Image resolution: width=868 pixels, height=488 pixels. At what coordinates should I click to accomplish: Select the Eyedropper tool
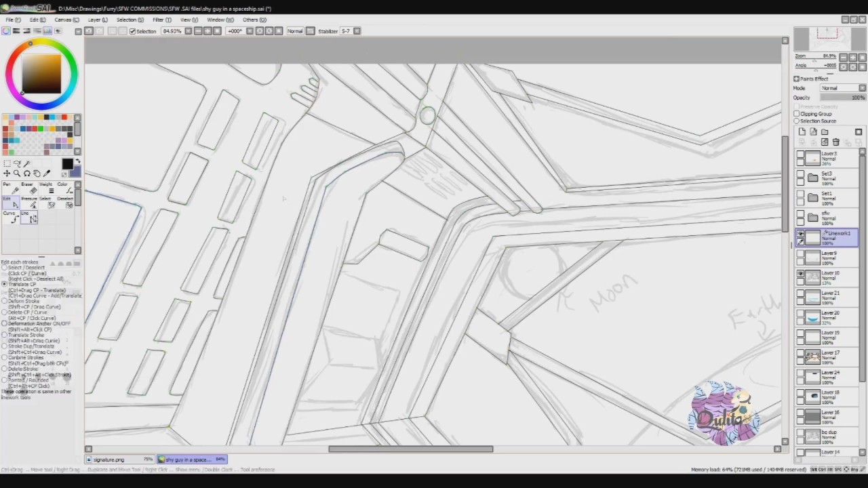(47, 174)
